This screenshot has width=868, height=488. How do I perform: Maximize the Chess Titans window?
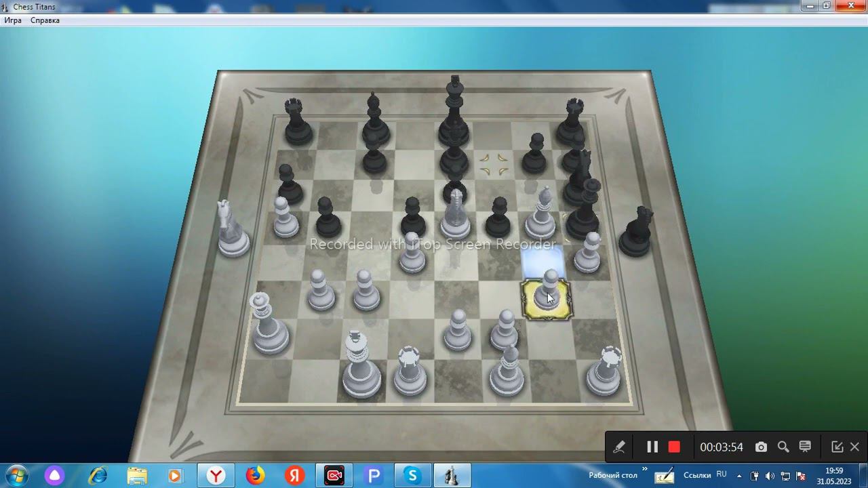click(827, 5)
